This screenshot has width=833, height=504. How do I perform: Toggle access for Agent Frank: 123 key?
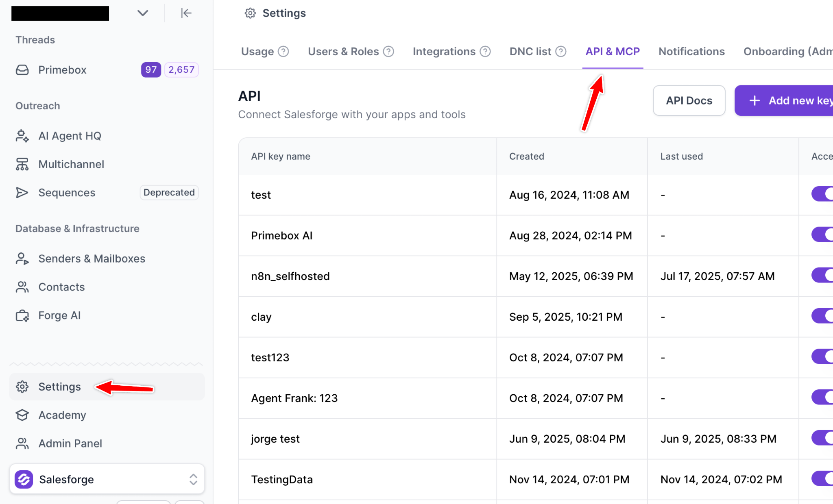pos(822,397)
